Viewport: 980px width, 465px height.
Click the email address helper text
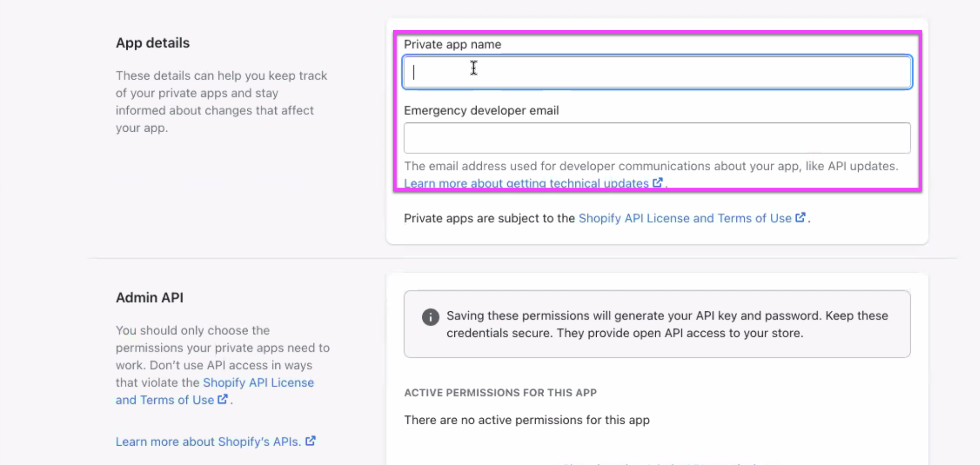coord(650,166)
